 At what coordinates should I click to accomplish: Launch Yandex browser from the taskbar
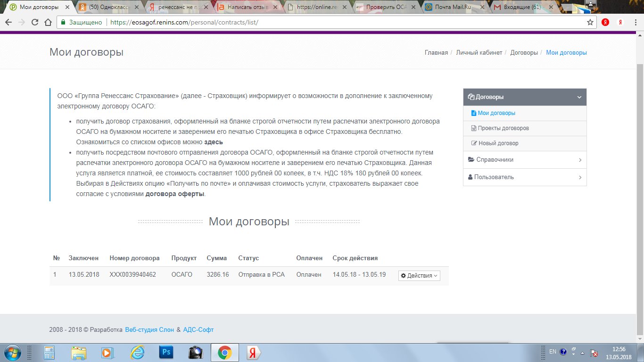(253, 352)
